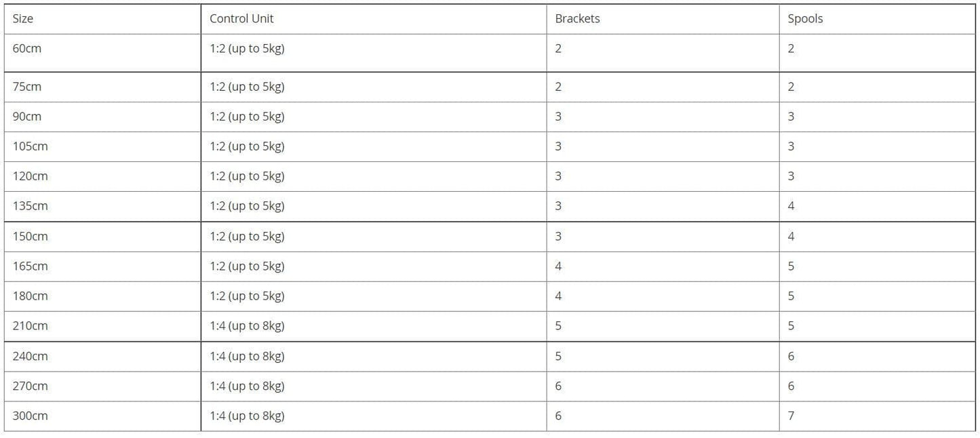Click the Spools column header
Viewport: 980px width, 438px height.
click(x=805, y=19)
